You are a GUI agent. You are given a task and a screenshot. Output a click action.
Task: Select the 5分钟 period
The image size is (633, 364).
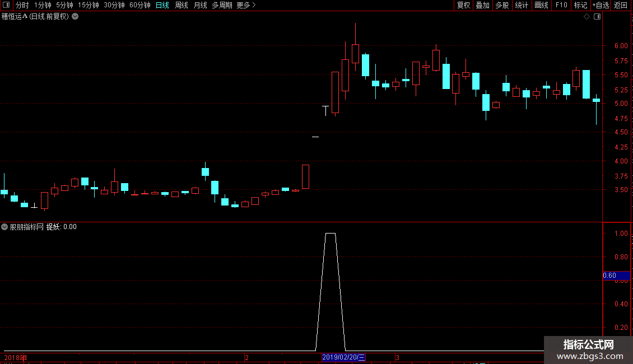coord(64,5)
